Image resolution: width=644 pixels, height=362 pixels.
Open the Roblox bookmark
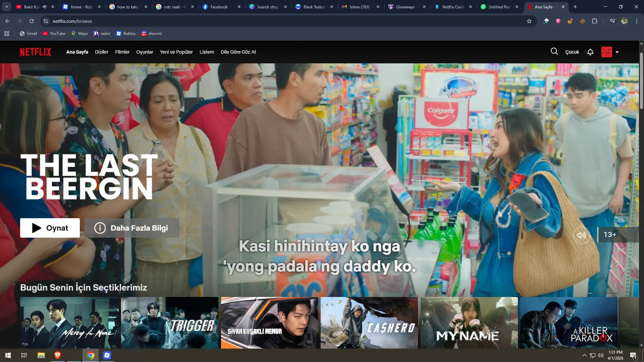126,34
